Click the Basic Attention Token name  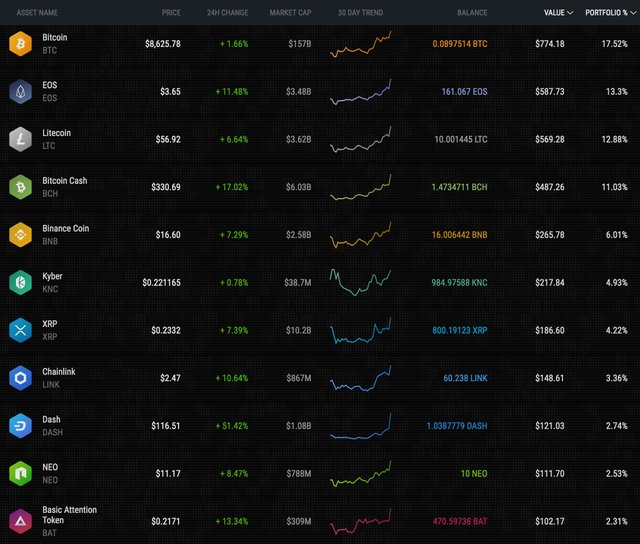click(70, 515)
